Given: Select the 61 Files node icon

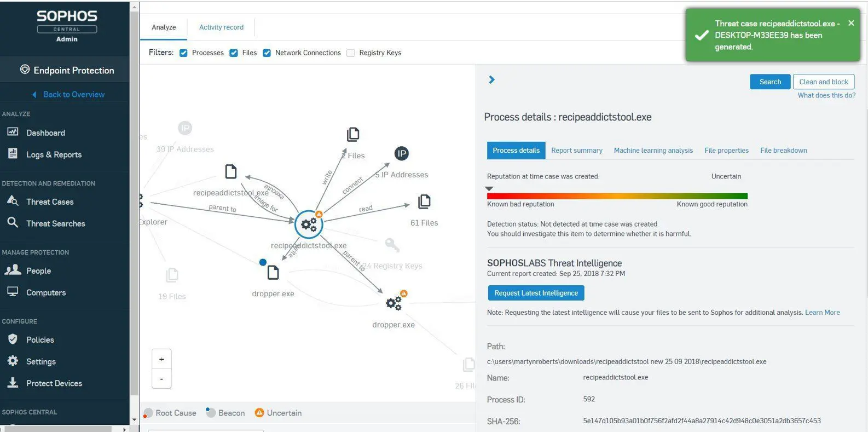Looking at the screenshot, I should click(424, 201).
